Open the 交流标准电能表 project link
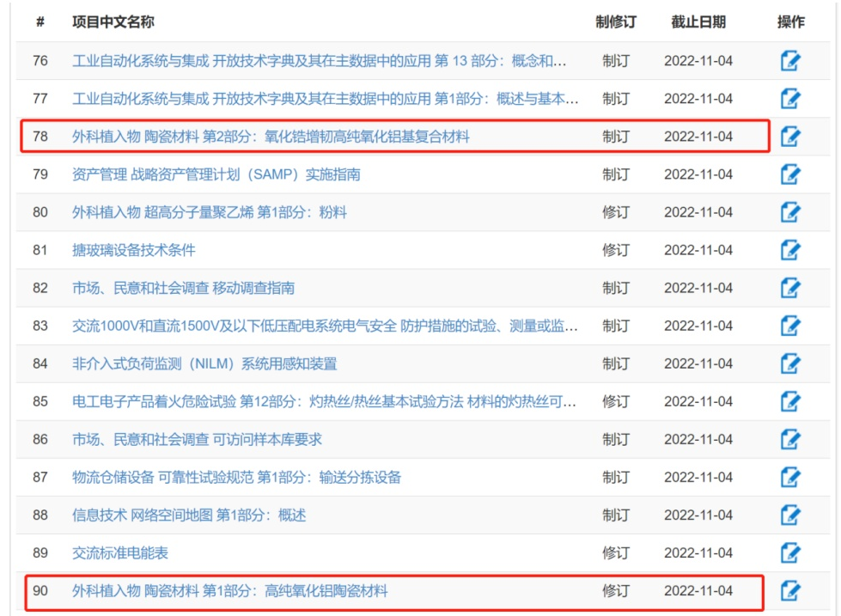Image resolution: width=841 pixels, height=616 pixels. tap(119, 553)
